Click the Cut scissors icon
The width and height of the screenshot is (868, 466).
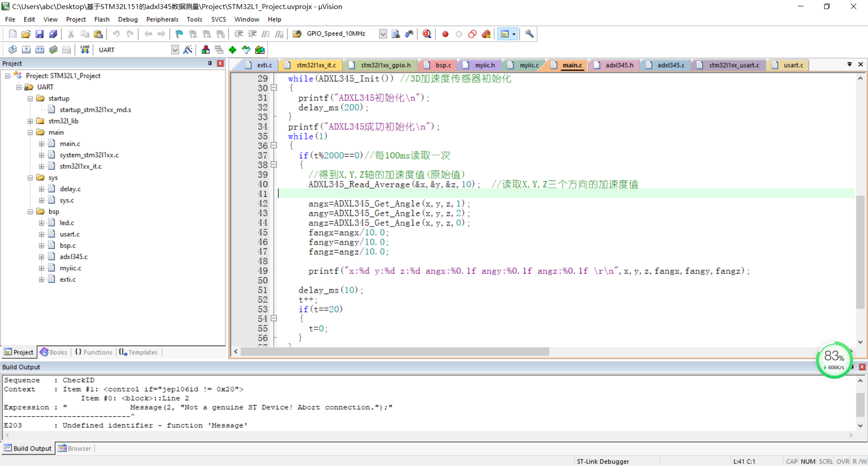click(71, 34)
